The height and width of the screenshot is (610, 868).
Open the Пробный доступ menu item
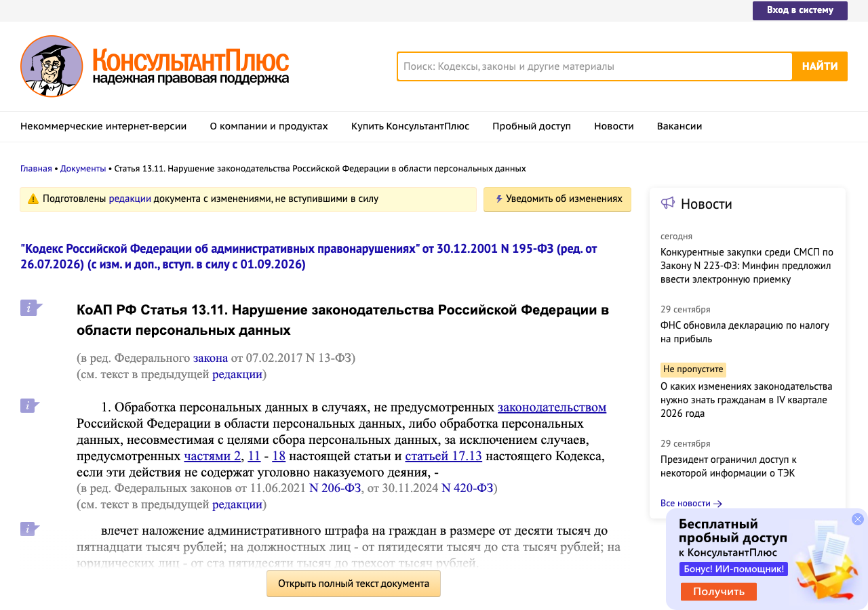(532, 126)
